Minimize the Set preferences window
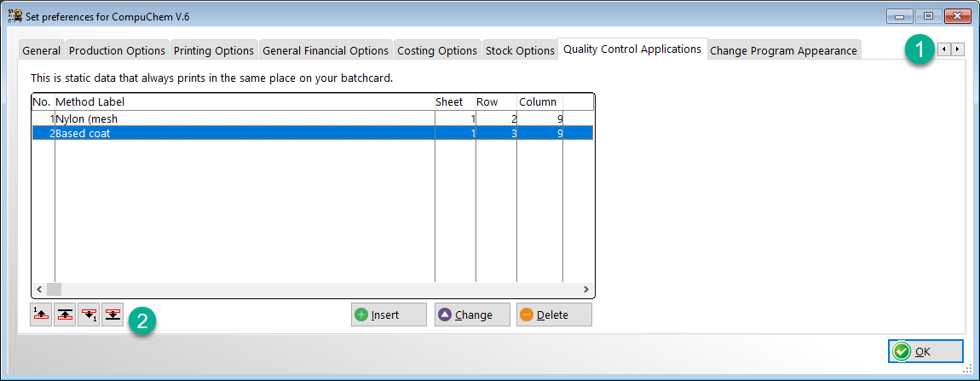This screenshot has height=381, width=980. 902,16
